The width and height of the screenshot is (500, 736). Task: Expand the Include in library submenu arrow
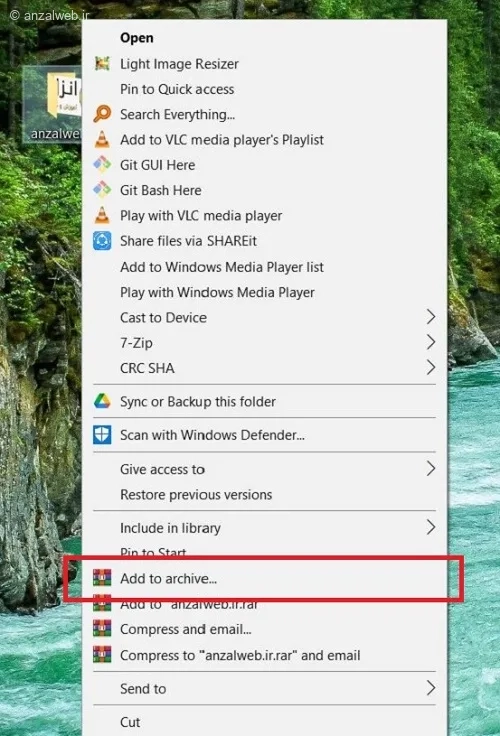click(x=431, y=527)
